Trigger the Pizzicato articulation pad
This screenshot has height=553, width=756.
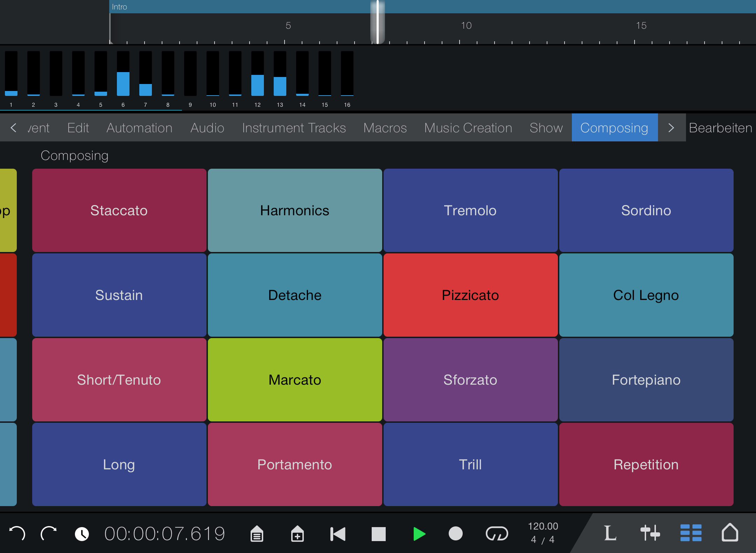click(470, 295)
